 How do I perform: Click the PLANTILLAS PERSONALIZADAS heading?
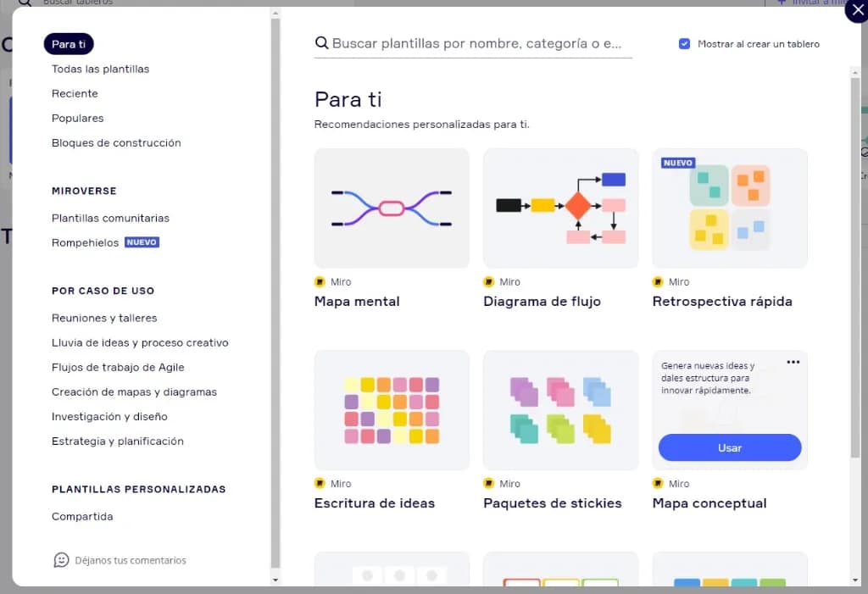point(138,490)
